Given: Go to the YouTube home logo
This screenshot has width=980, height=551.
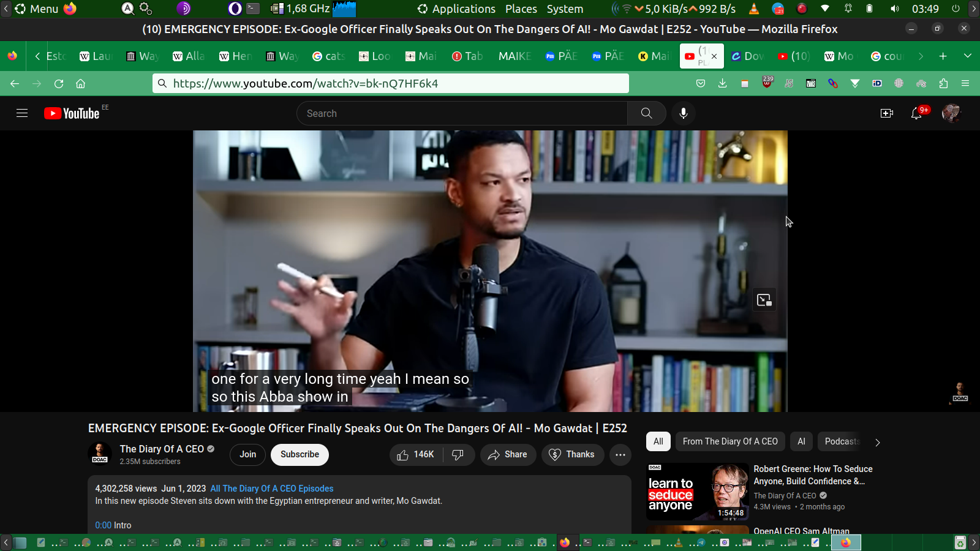Looking at the screenshot, I should (x=72, y=113).
